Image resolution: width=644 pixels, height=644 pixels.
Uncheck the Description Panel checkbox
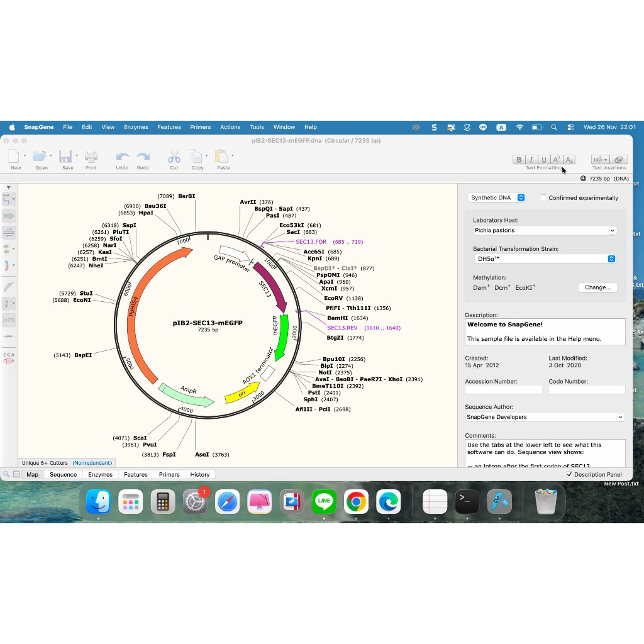tap(570, 474)
